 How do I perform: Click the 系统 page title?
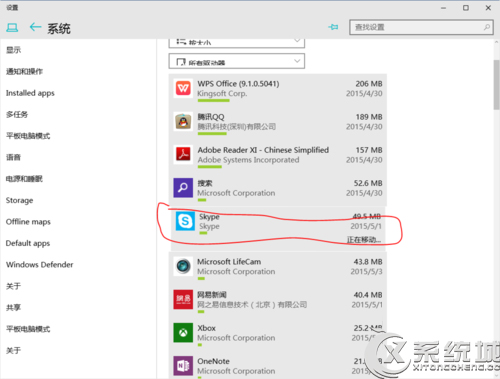pyautogui.click(x=59, y=29)
